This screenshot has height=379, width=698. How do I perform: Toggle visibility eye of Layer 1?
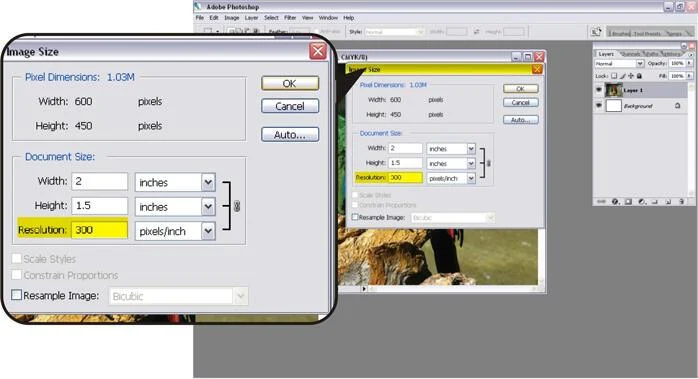[599, 90]
